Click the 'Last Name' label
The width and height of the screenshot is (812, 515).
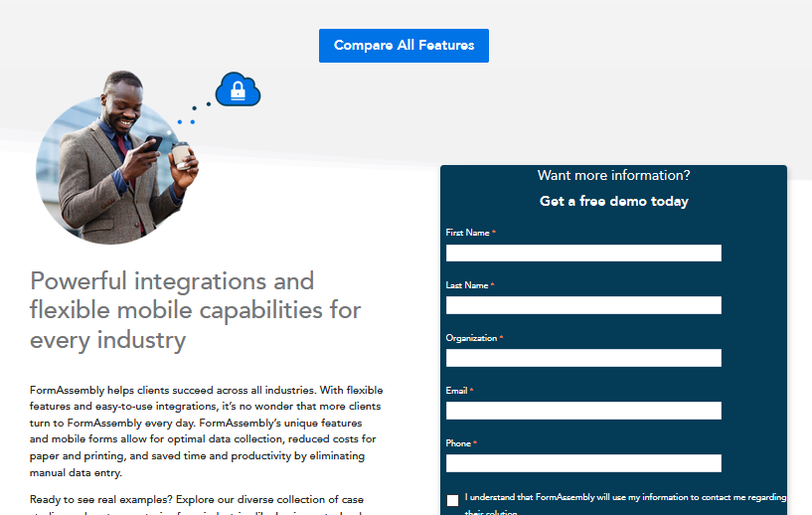pyautogui.click(x=467, y=285)
